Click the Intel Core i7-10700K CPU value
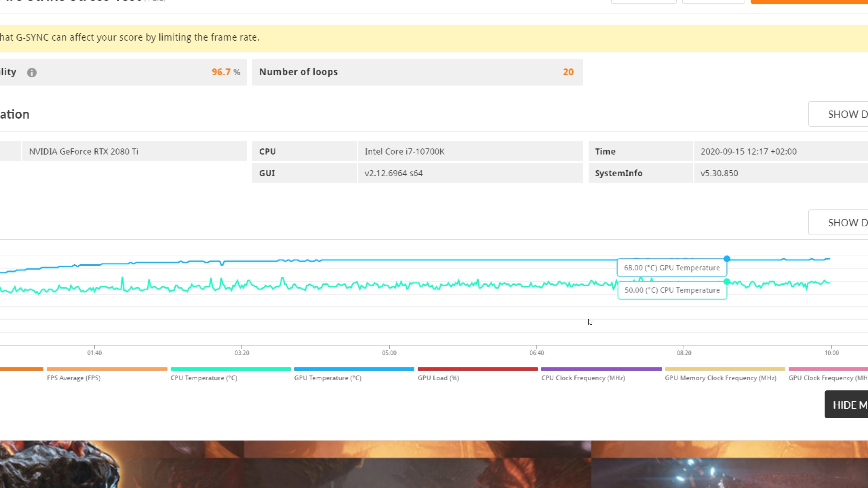The image size is (868, 488). (x=405, y=151)
